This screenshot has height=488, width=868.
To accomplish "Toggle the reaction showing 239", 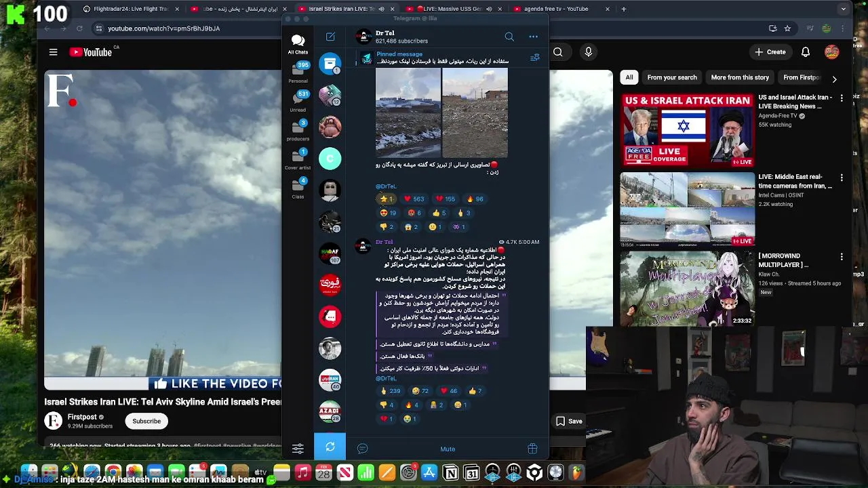I will pyautogui.click(x=390, y=390).
